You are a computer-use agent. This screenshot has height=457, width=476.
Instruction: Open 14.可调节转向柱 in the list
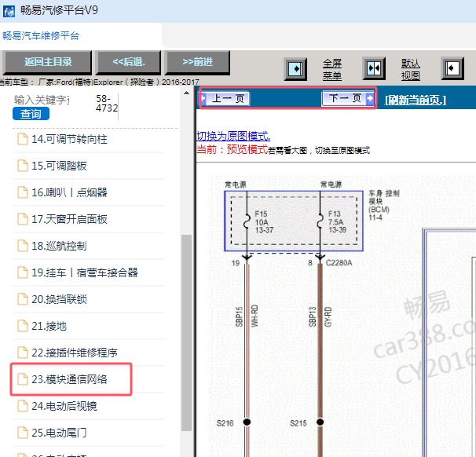(70, 139)
